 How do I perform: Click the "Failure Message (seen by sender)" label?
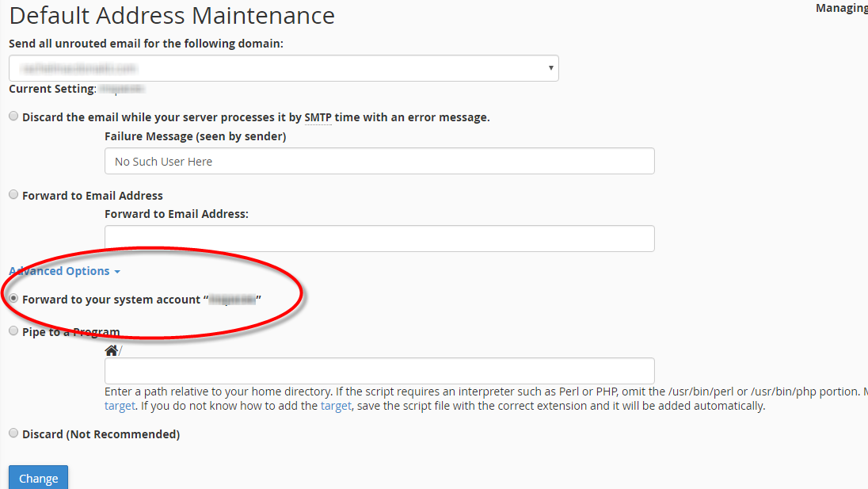click(x=195, y=136)
